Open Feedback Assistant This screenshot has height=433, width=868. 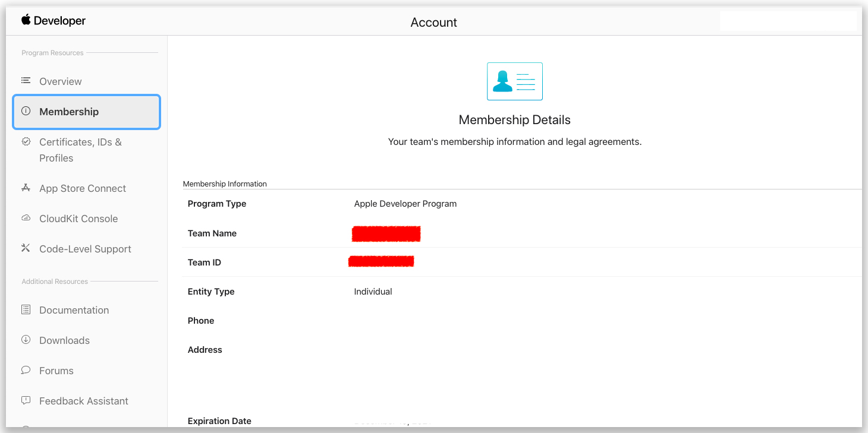pos(84,401)
